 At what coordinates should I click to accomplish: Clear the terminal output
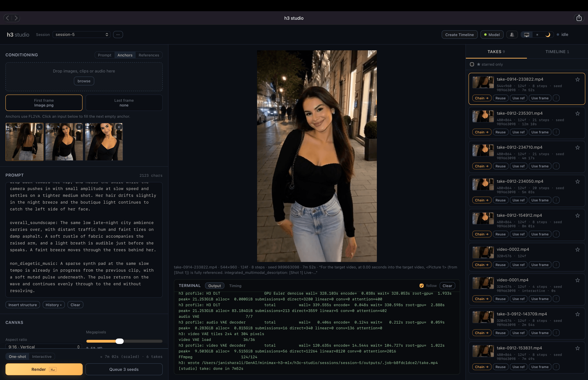coord(447,286)
